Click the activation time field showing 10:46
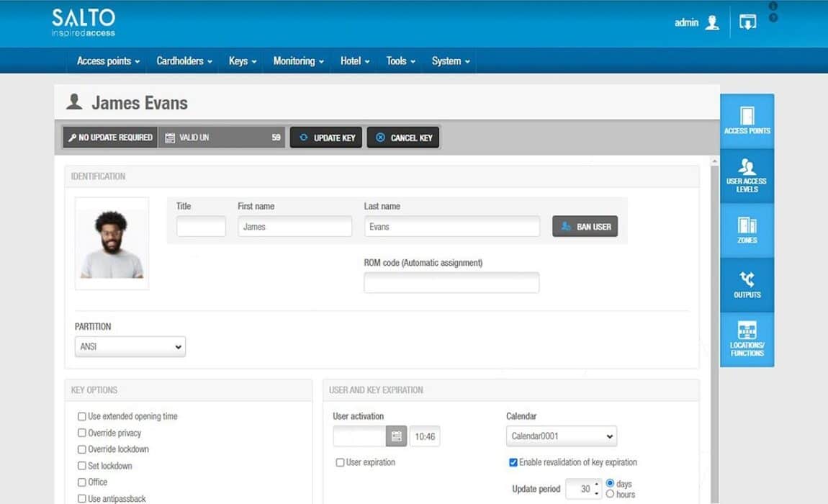Screen dimensions: 828x504 (x=425, y=436)
